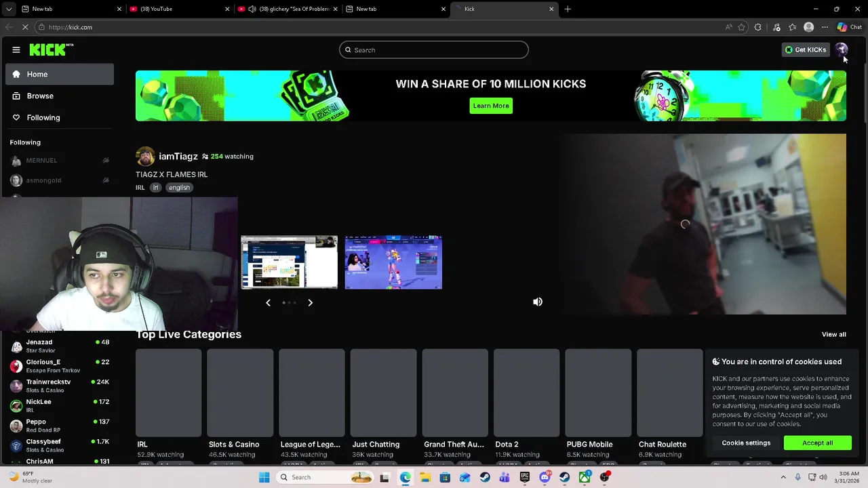Open Following in the sidebar
The width and height of the screenshot is (868, 488).
[60, 117]
